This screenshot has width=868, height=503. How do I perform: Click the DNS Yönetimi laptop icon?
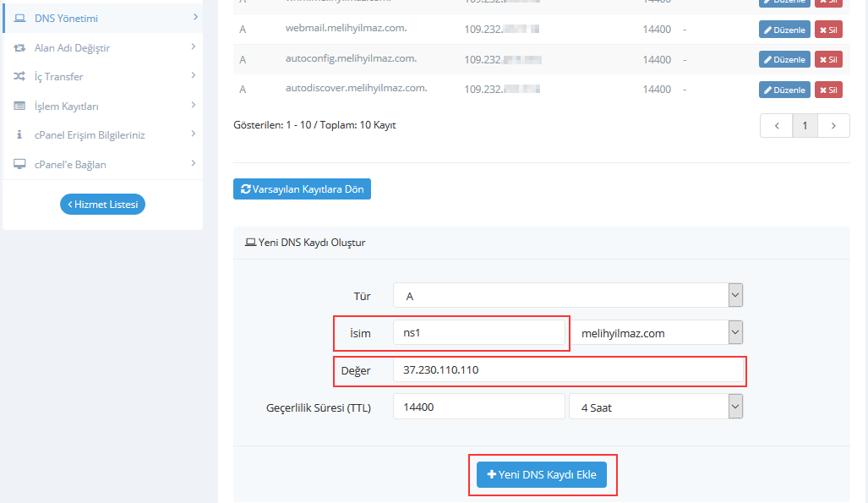[x=19, y=18]
